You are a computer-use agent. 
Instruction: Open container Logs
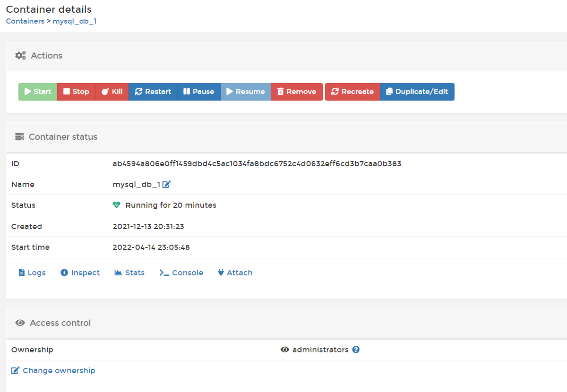[32, 273]
